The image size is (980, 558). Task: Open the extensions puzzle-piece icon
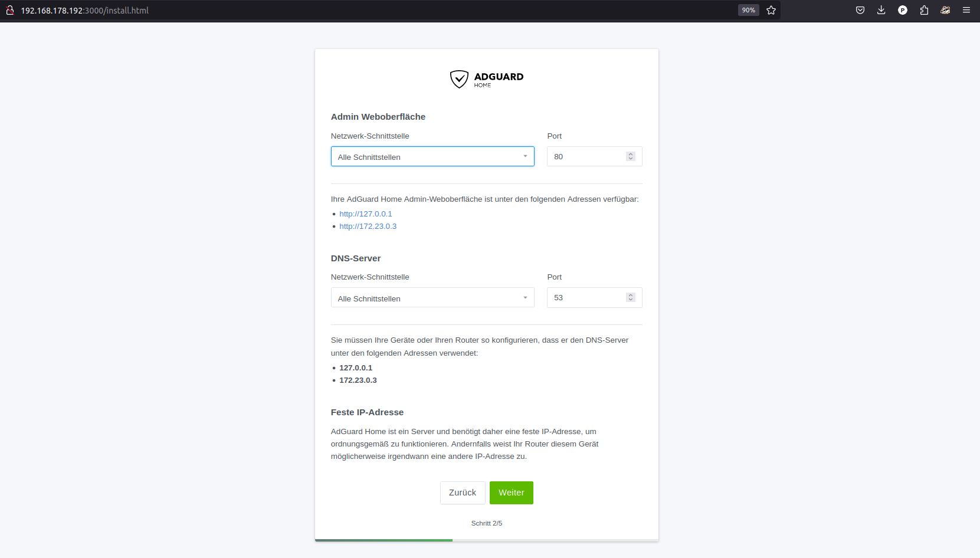coord(924,10)
